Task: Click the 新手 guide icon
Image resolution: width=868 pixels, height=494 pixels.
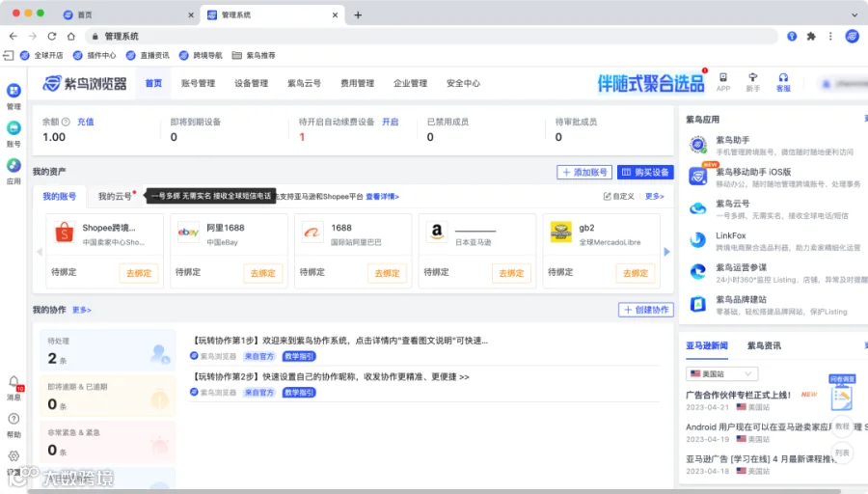Action: point(753,78)
